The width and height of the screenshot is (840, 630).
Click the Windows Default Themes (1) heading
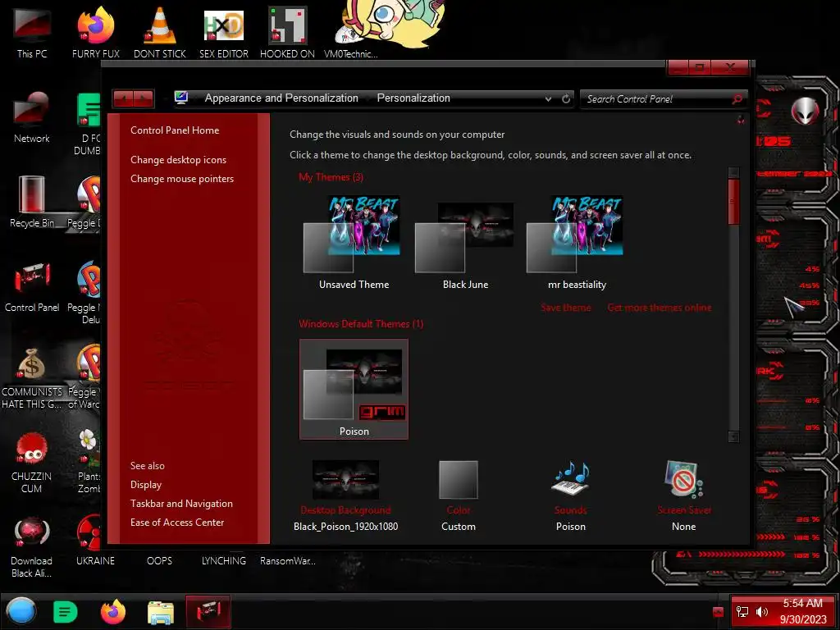[x=361, y=324]
